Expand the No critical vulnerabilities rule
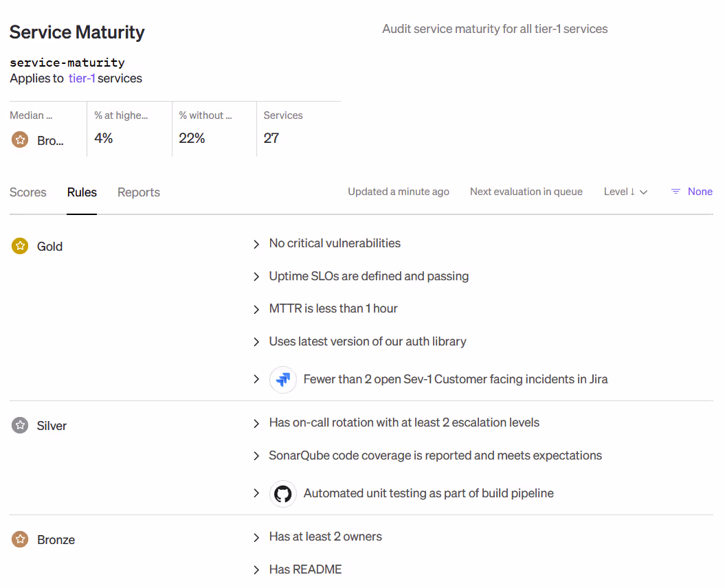The width and height of the screenshot is (725, 588). pos(256,244)
